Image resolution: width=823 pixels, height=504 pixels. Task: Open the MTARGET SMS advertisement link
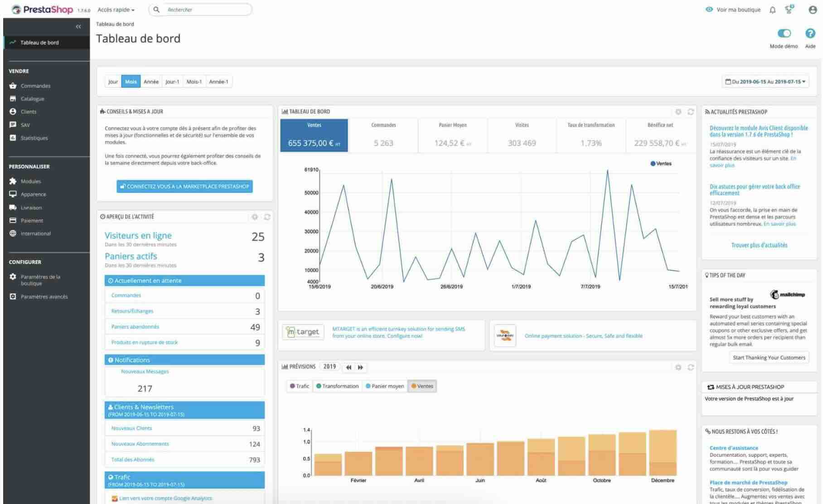(399, 332)
